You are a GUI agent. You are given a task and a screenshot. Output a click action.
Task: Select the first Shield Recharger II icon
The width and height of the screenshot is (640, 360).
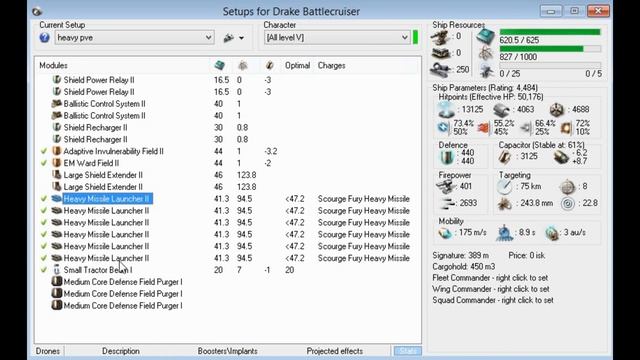(x=57, y=127)
